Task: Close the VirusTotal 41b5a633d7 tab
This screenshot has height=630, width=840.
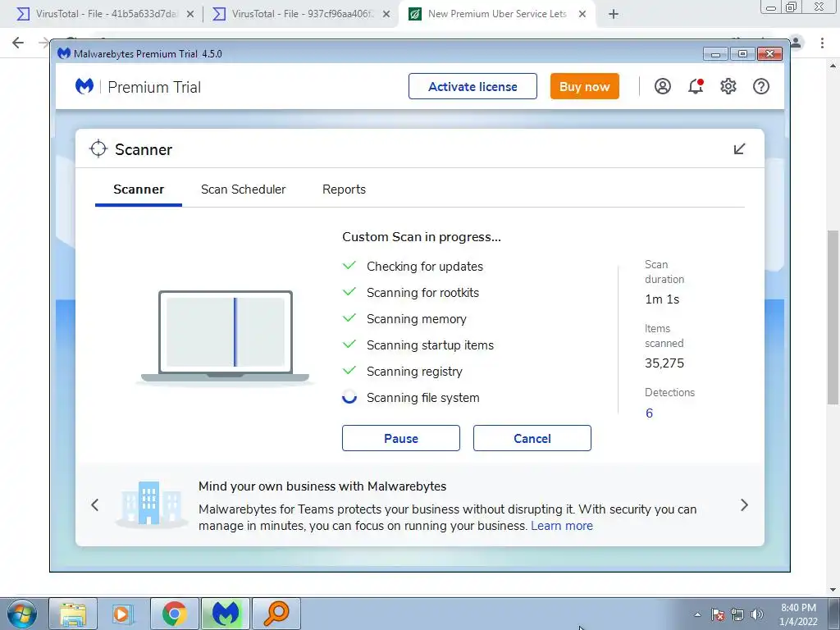Action: 190,14
